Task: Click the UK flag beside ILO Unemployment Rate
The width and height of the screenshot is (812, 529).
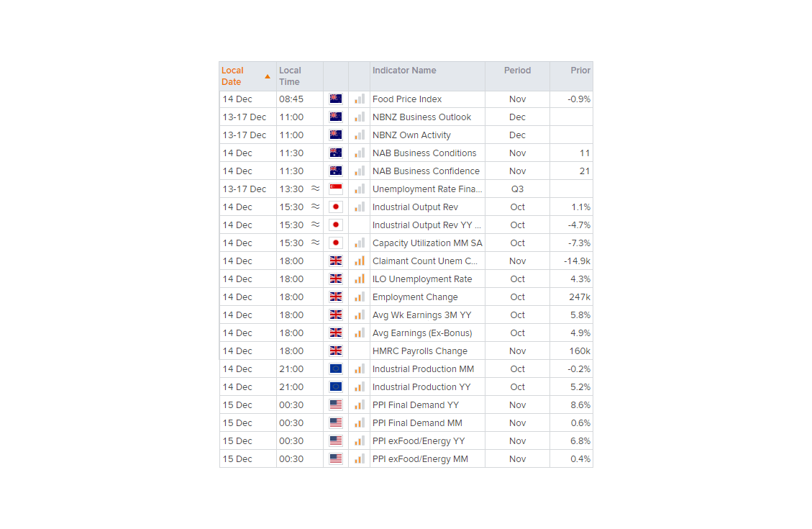Action: click(335, 279)
